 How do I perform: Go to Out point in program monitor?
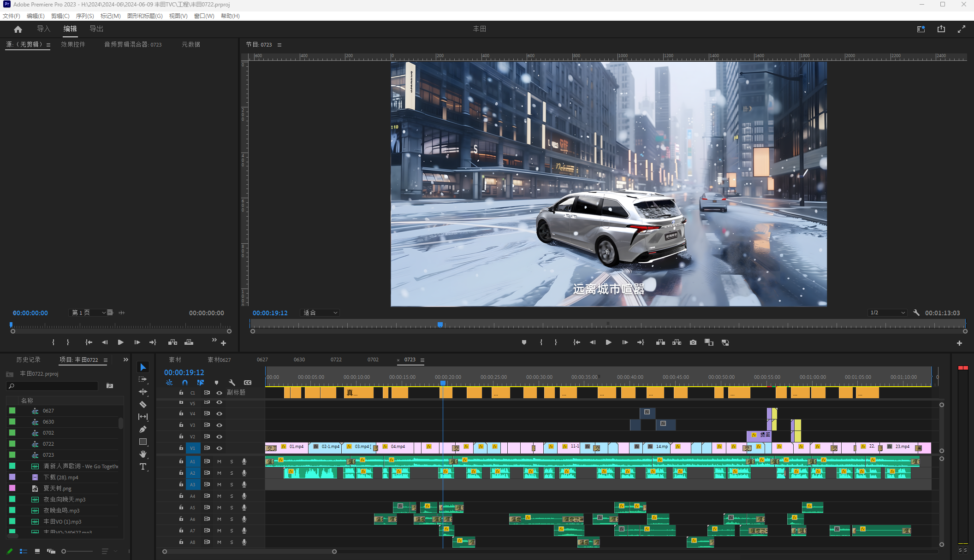[x=641, y=342]
